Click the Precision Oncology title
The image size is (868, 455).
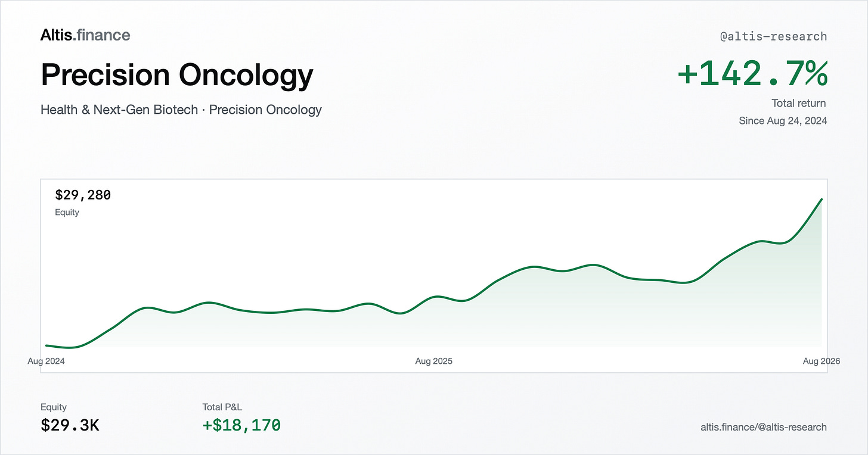coord(177,76)
